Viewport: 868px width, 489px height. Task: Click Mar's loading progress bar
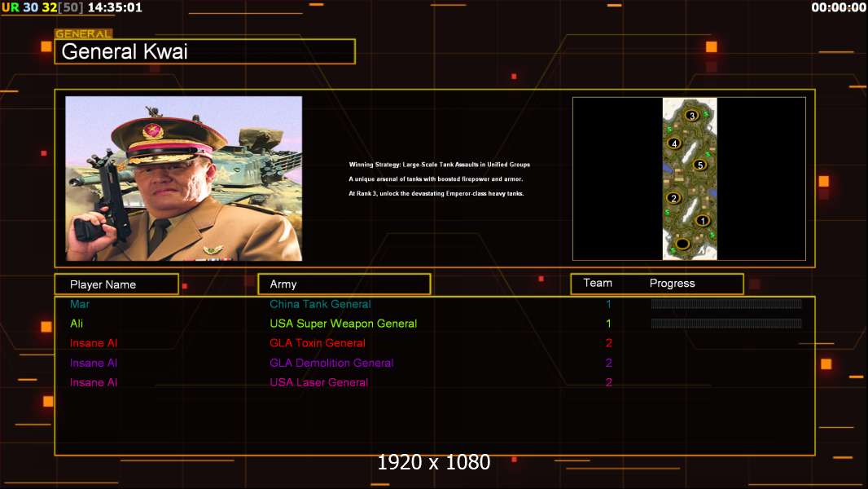click(726, 303)
